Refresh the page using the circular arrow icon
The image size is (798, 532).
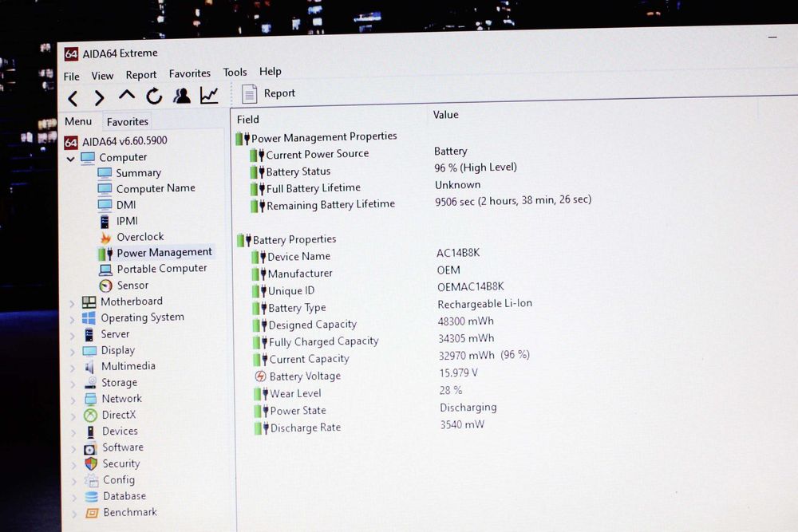click(154, 96)
